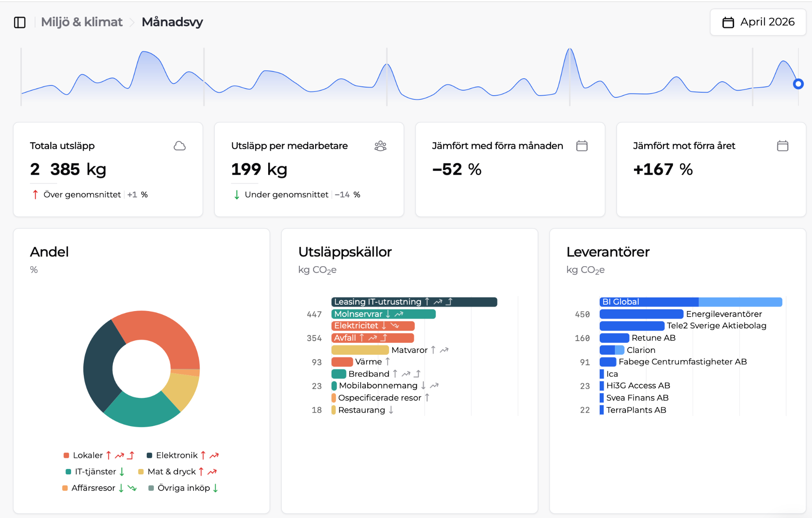Viewport: 812px width, 518px height.
Task: Expand the Leasing IT-utrustning bar
Action: 414,302
